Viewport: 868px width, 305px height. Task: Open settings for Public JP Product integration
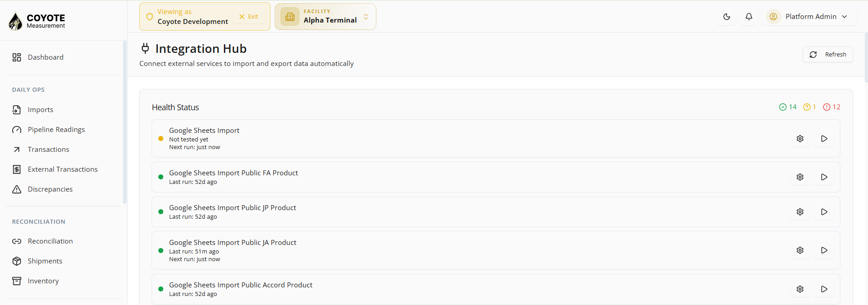coord(800,212)
